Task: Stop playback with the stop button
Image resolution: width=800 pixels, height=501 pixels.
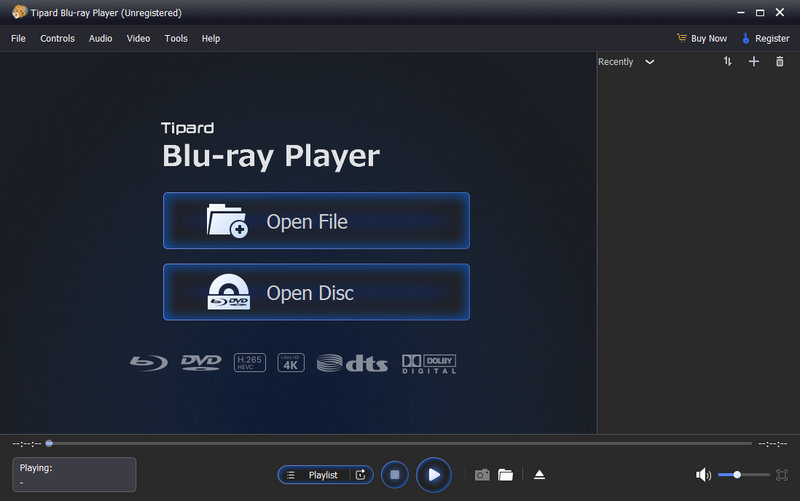Action: [x=395, y=475]
